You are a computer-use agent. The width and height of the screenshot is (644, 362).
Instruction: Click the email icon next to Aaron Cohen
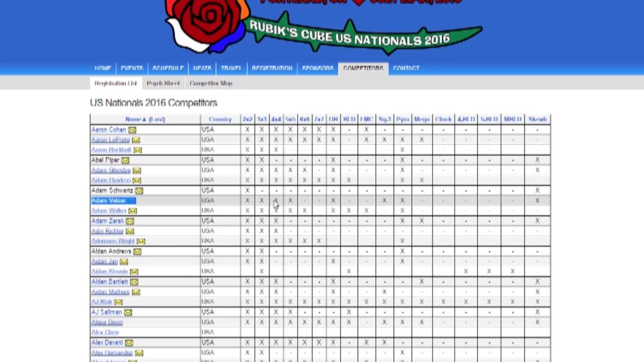(x=132, y=130)
